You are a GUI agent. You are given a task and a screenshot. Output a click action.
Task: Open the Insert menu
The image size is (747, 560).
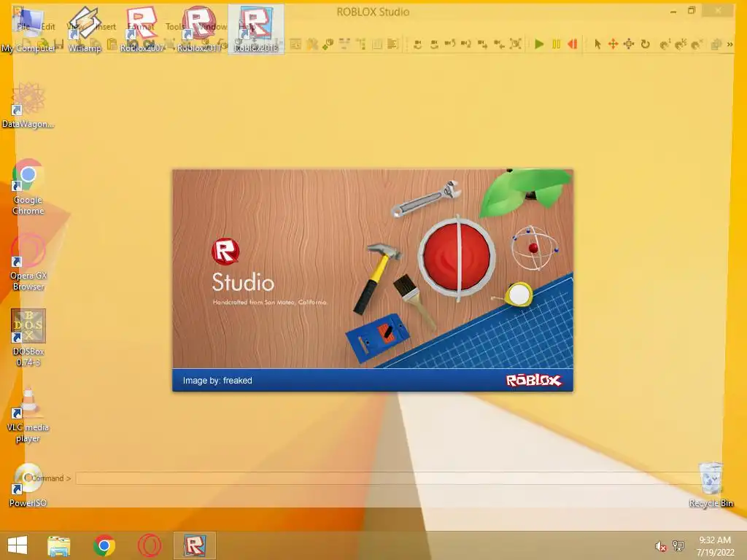pyautogui.click(x=105, y=27)
